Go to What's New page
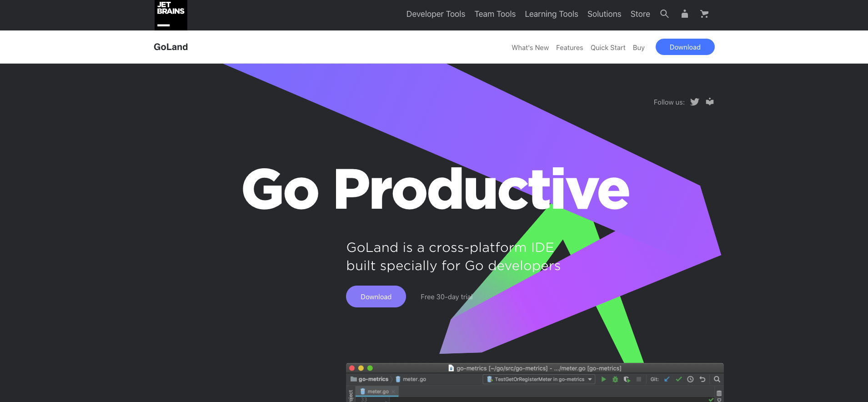The height and width of the screenshot is (402, 868). pyautogui.click(x=530, y=48)
